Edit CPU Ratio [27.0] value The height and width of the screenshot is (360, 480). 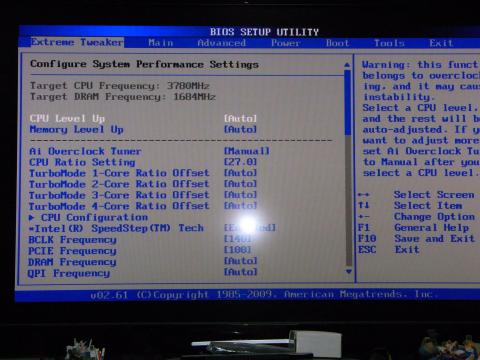pos(240,162)
